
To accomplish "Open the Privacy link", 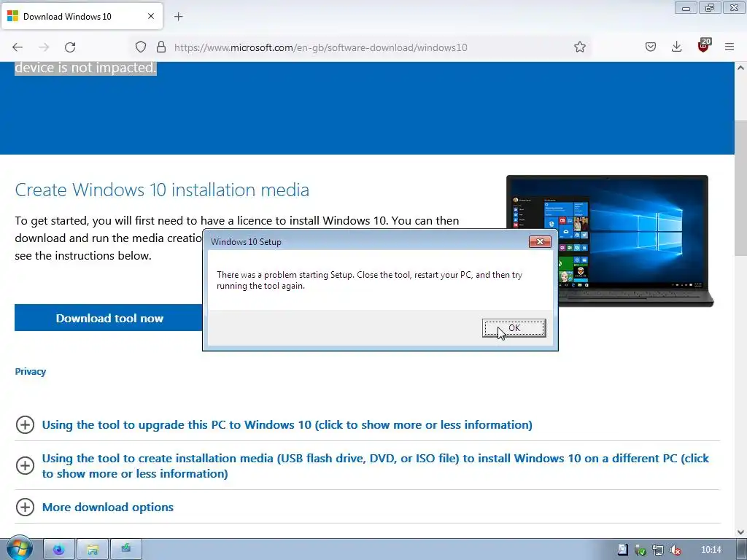I will (x=31, y=371).
